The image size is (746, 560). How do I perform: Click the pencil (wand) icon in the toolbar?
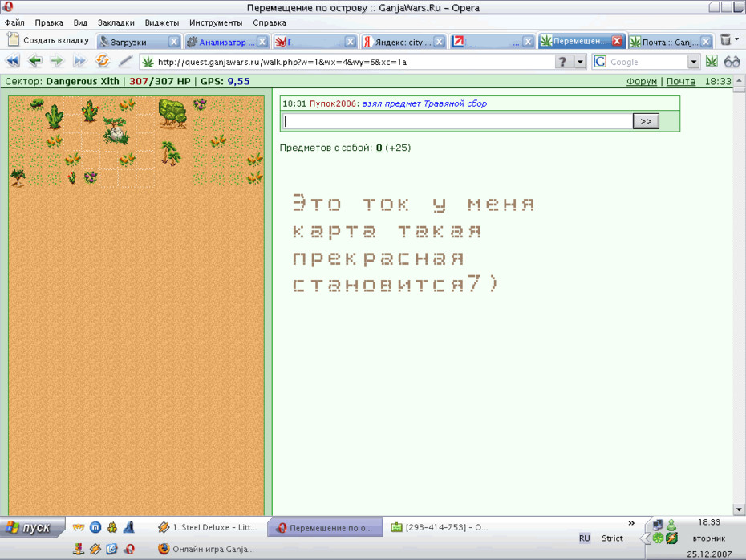click(x=125, y=62)
